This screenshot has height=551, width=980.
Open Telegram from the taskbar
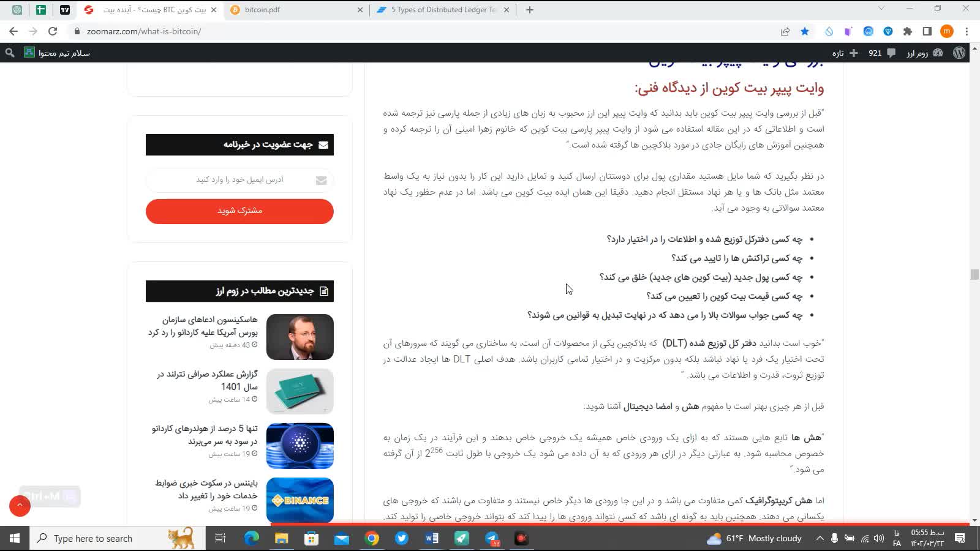[x=492, y=538]
